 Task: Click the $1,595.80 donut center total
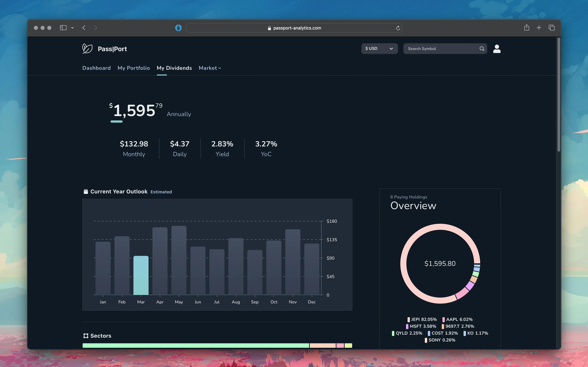click(x=440, y=263)
